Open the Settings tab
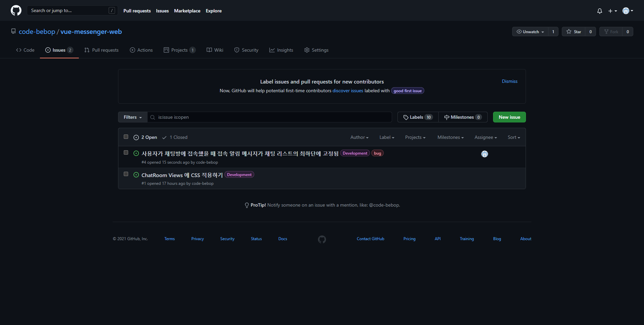This screenshot has height=325, width=644. click(x=316, y=50)
